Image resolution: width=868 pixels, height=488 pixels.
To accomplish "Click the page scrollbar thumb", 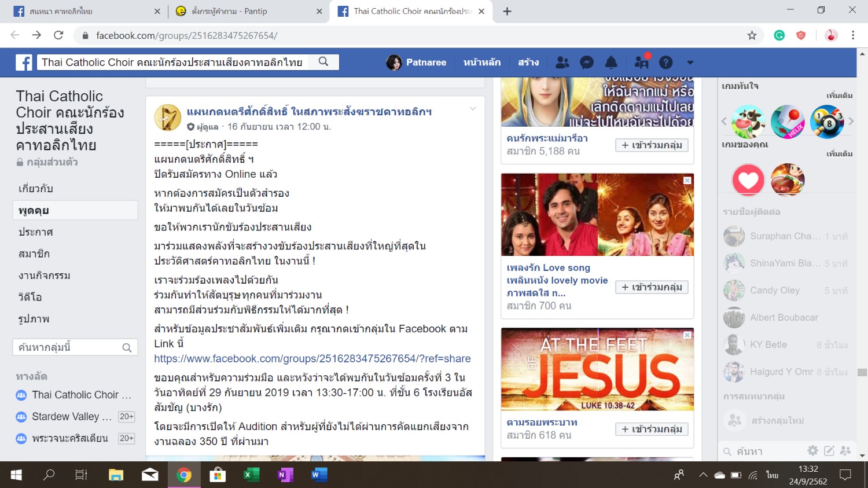I will 862,372.
